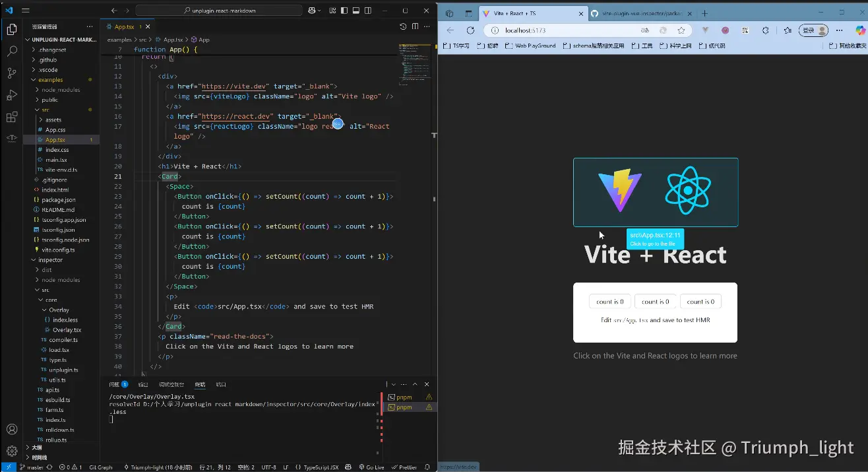The height and width of the screenshot is (472, 868).
Task: Switch to the 调试控制台 debug console tab
Action: (x=171, y=384)
